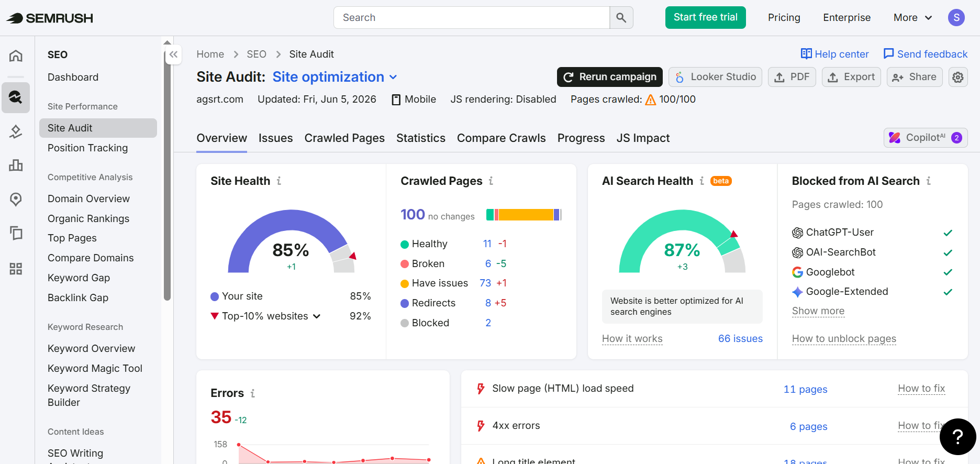Open the JS Impact tab
This screenshot has height=464, width=980.
643,138
